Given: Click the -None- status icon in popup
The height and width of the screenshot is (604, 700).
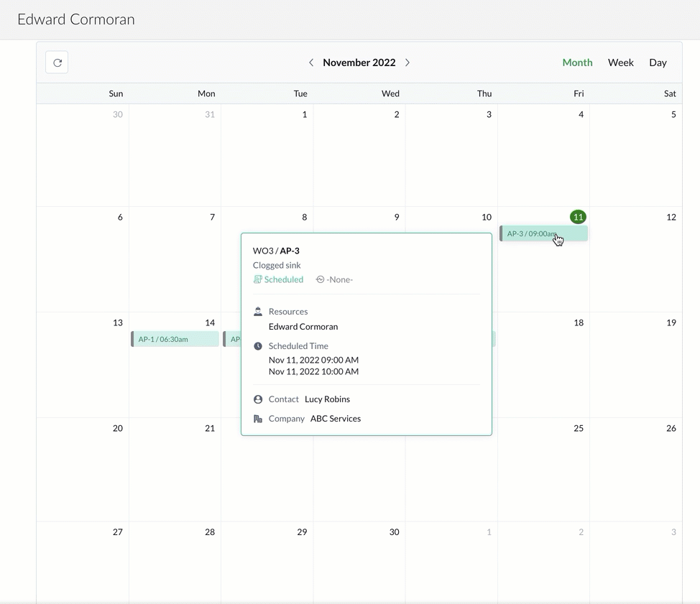Looking at the screenshot, I should coord(320,279).
